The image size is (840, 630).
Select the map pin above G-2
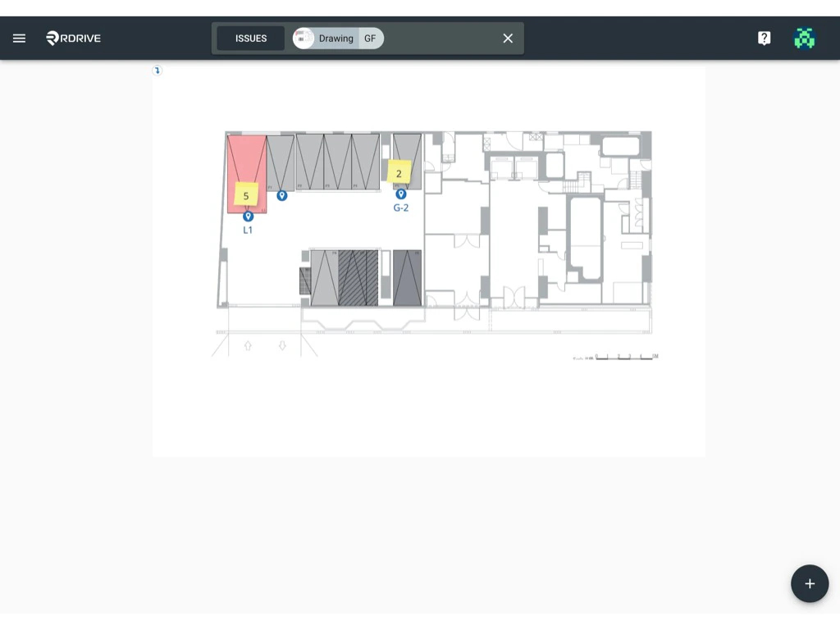[400, 194]
